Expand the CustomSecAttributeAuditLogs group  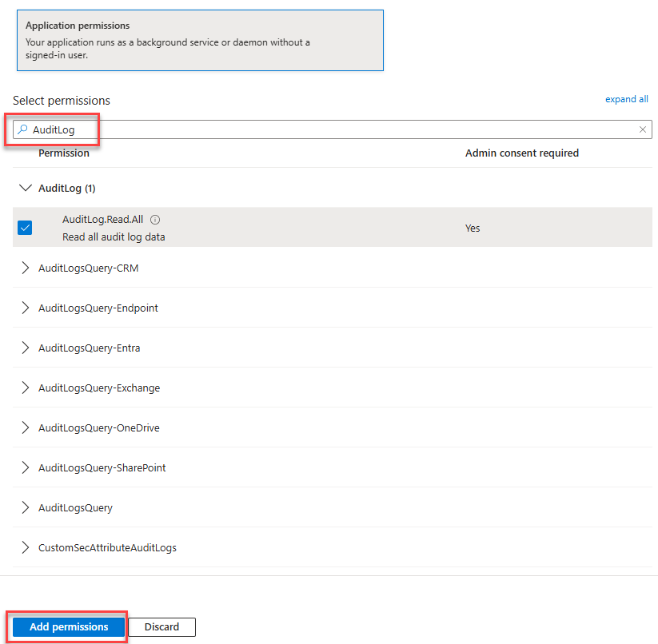pos(25,548)
